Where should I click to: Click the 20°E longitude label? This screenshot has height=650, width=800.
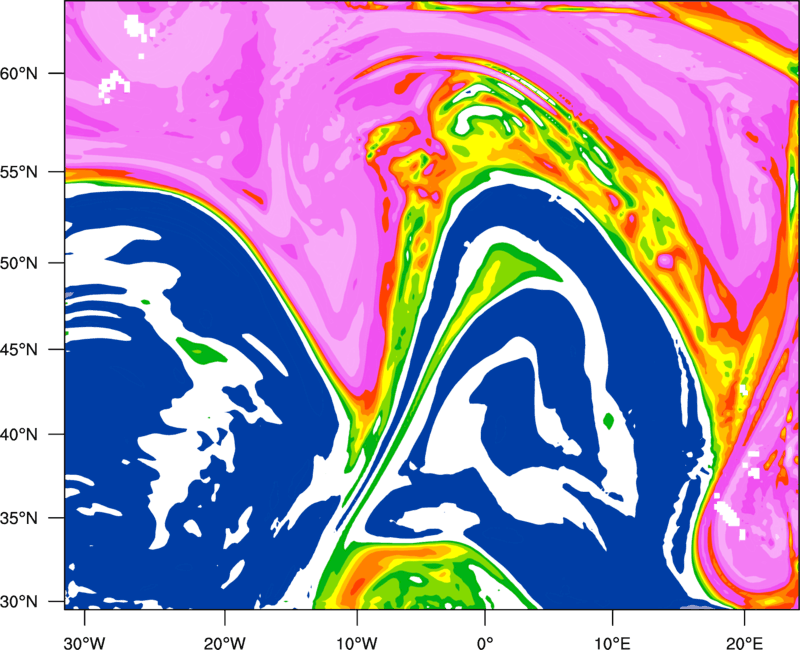click(743, 643)
